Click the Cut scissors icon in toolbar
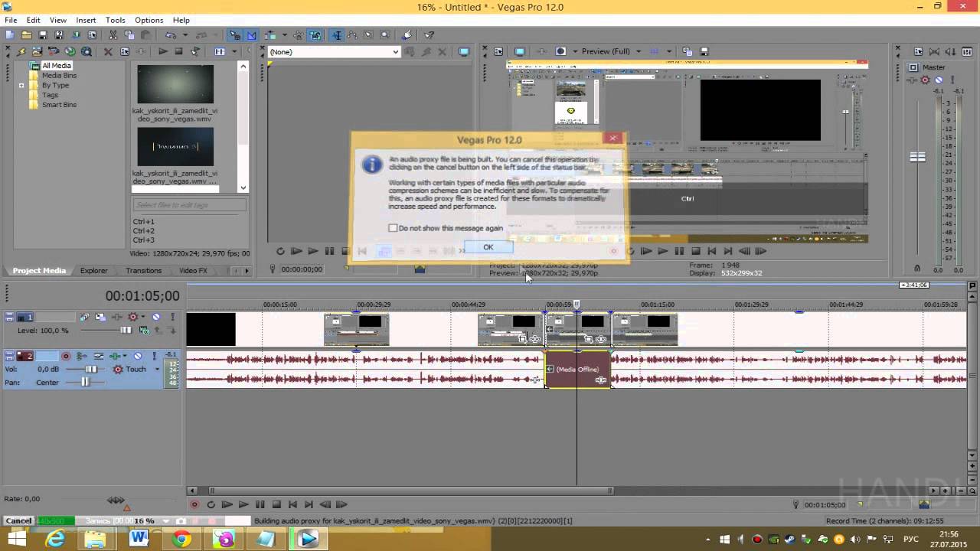Screen dimensions: 980x551 click(113, 35)
